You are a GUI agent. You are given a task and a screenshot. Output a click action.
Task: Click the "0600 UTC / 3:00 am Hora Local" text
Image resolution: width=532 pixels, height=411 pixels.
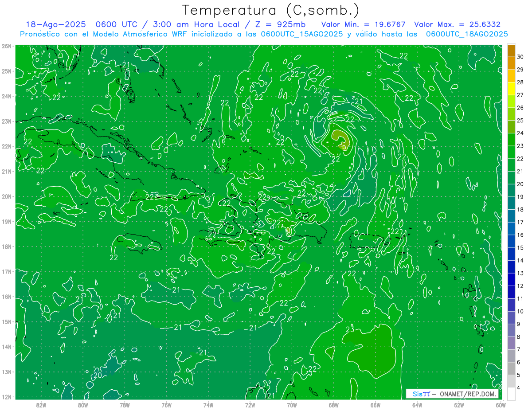pyautogui.click(x=168, y=24)
